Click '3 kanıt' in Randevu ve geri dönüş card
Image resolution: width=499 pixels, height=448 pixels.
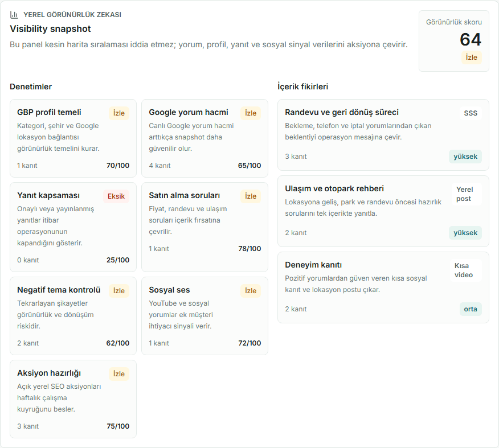click(x=296, y=157)
